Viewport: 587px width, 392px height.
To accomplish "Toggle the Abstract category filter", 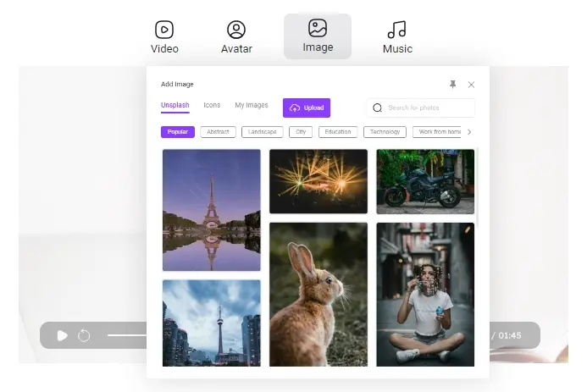I will 218,132.
